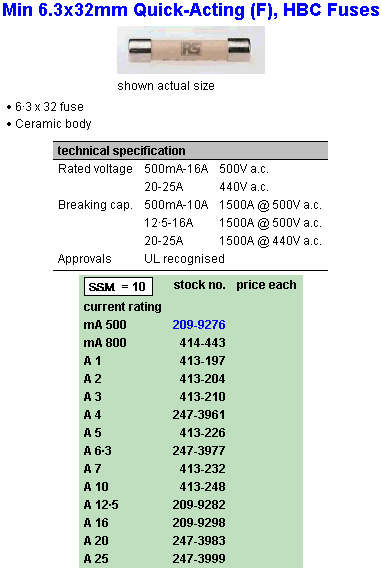Click the technical specification header bar
The image size is (381, 571).
point(190,151)
